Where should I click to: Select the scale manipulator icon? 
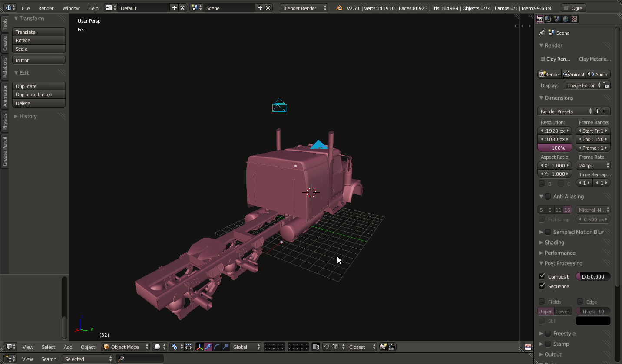pos(225,347)
